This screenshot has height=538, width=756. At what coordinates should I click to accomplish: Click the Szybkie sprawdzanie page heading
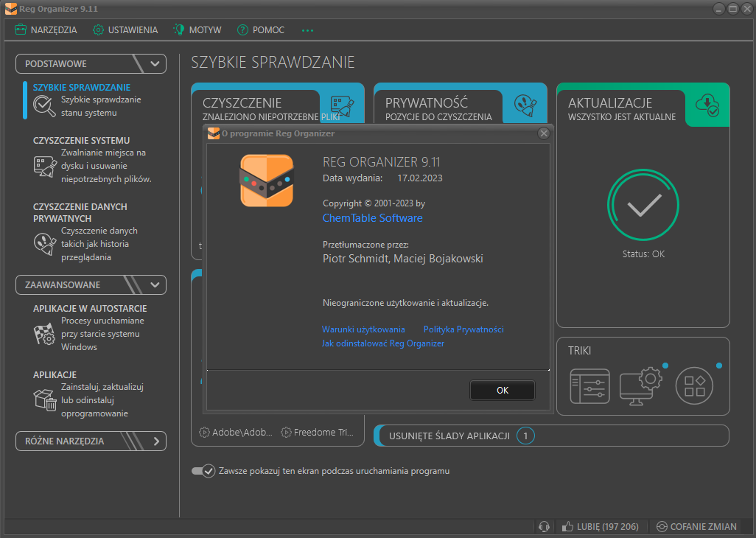pyautogui.click(x=273, y=62)
